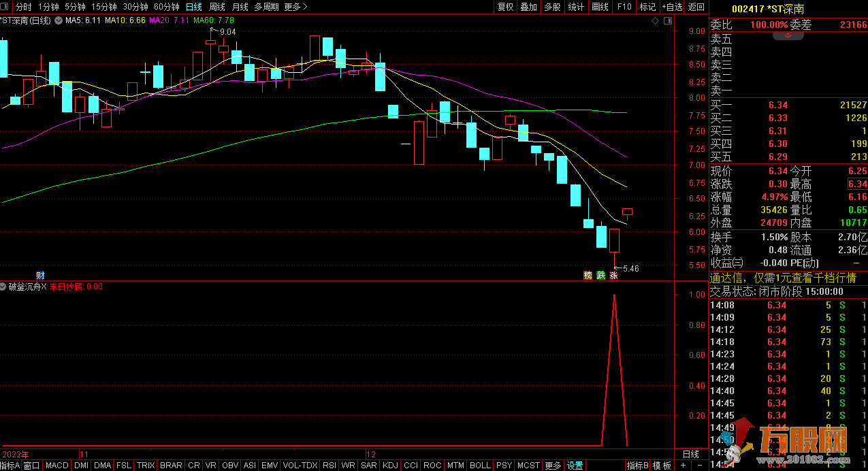Click the 买一 price 6.34 row

788,105
